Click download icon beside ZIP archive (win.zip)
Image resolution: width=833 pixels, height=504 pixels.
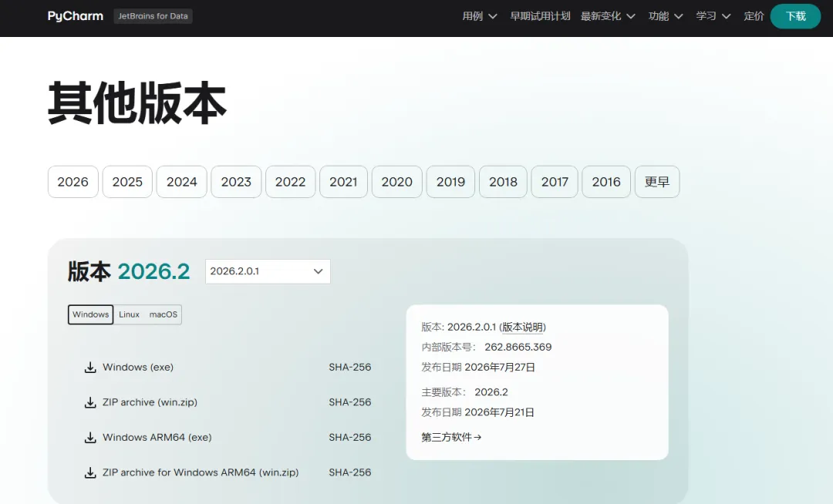(x=90, y=402)
